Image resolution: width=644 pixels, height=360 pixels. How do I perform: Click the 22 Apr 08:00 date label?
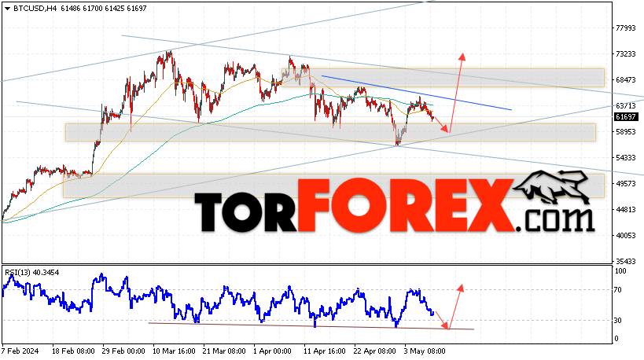click(x=375, y=351)
